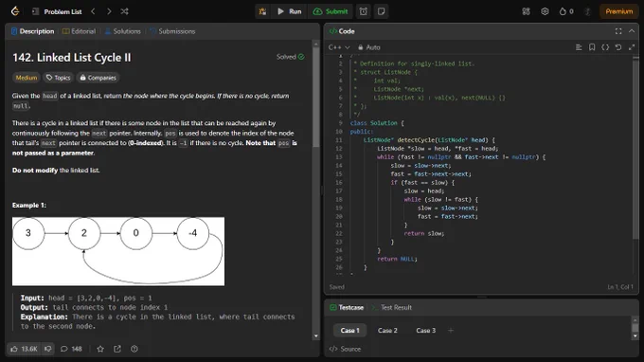The width and height of the screenshot is (644, 362).
Task: Run the code
Action: [290, 11]
